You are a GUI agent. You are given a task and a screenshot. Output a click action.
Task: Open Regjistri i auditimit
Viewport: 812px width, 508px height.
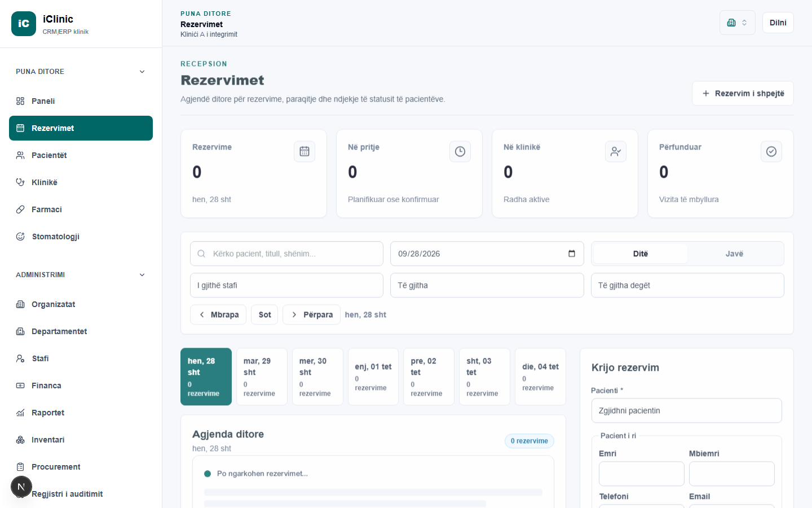click(x=81, y=494)
